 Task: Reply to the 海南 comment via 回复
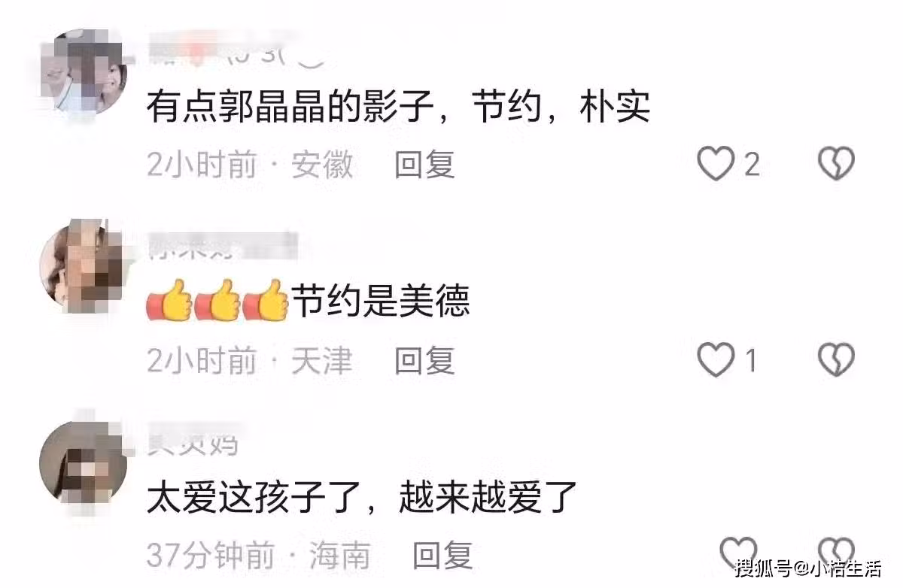pos(443,555)
